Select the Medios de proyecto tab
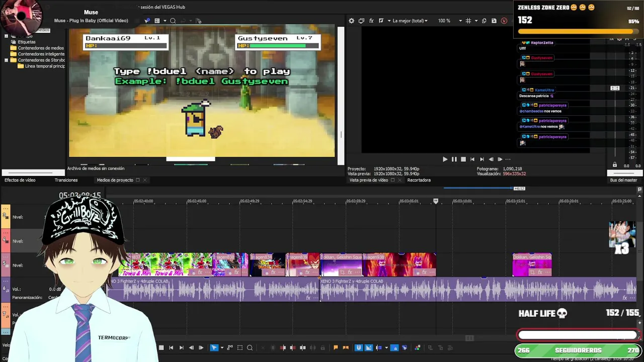 [x=115, y=180]
